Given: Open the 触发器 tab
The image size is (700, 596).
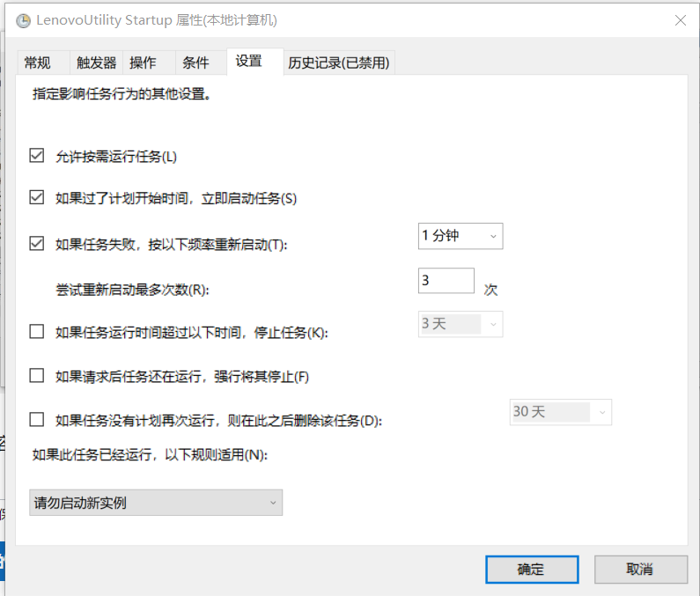Looking at the screenshot, I should 97,63.
